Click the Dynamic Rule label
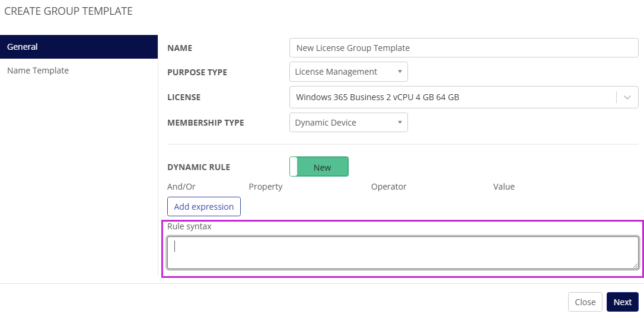Viewport: 644px width, 317px height. pos(199,168)
